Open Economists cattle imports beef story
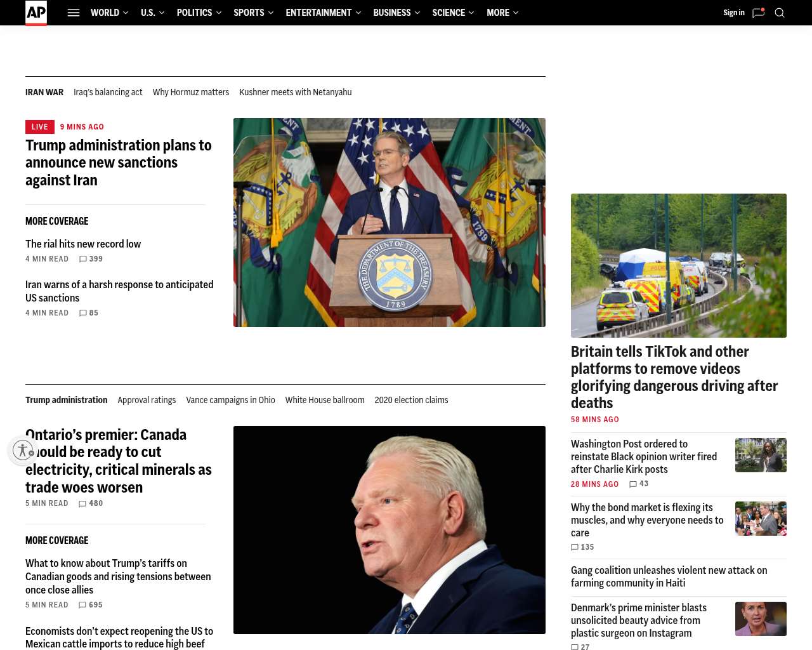The height and width of the screenshot is (650, 812). [x=119, y=637]
